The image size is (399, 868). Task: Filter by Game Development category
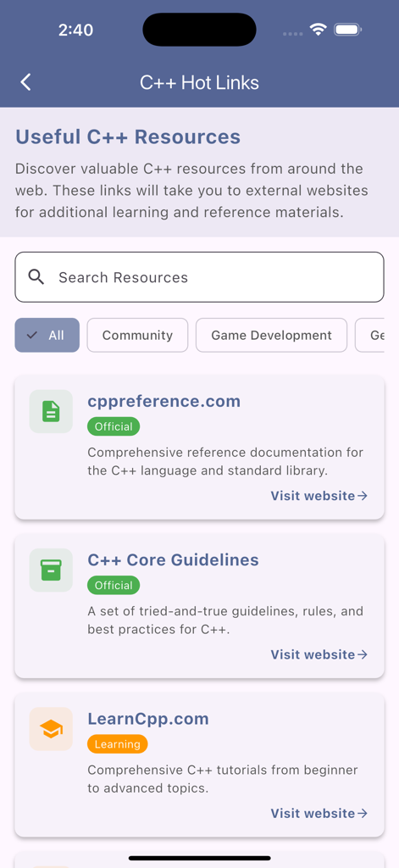click(x=271, y=335)
